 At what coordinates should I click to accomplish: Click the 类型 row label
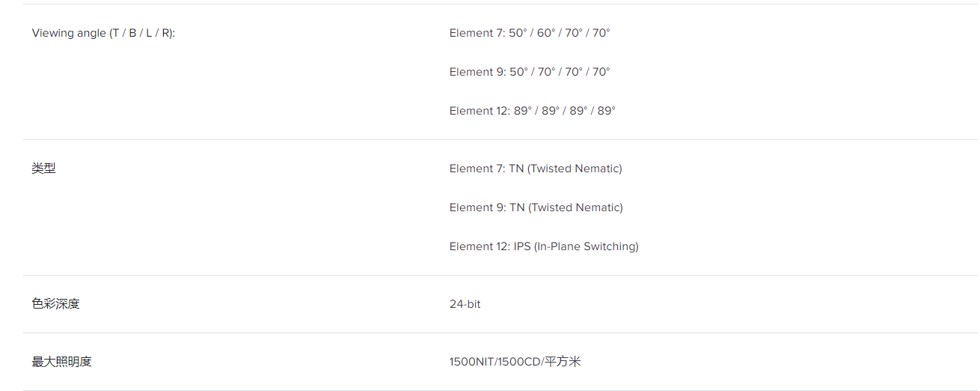pos(43,169)
